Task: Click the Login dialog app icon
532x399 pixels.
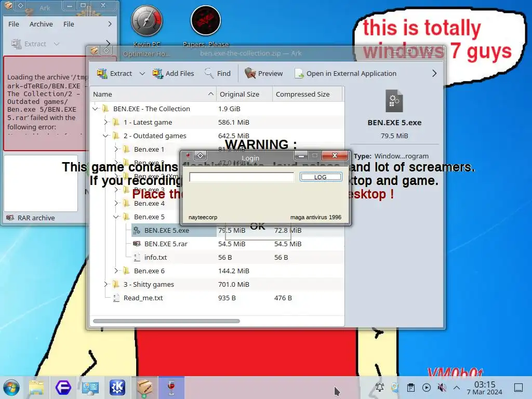Action: 188,156
